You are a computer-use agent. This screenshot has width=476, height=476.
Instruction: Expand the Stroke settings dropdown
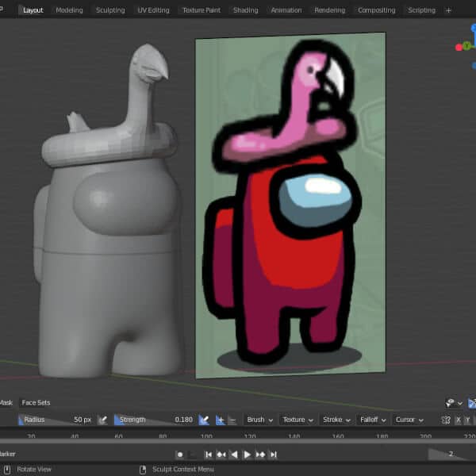(336, 420)
